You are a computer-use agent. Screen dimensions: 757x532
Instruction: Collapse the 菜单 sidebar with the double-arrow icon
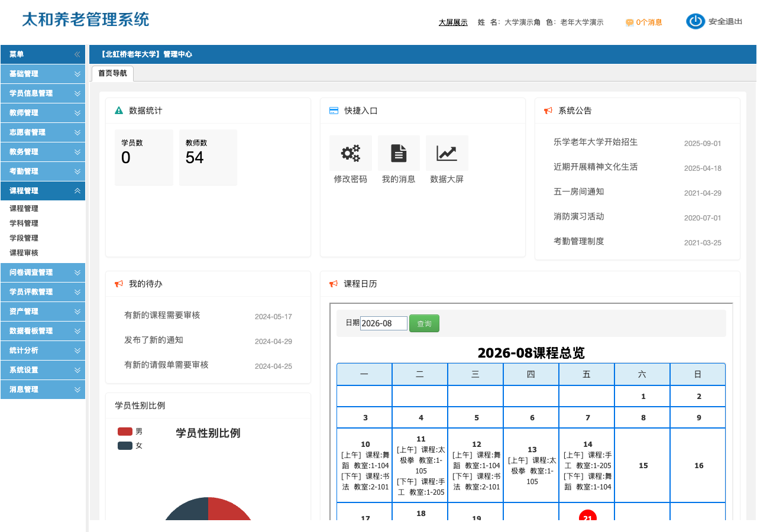[x=77, y=54]
